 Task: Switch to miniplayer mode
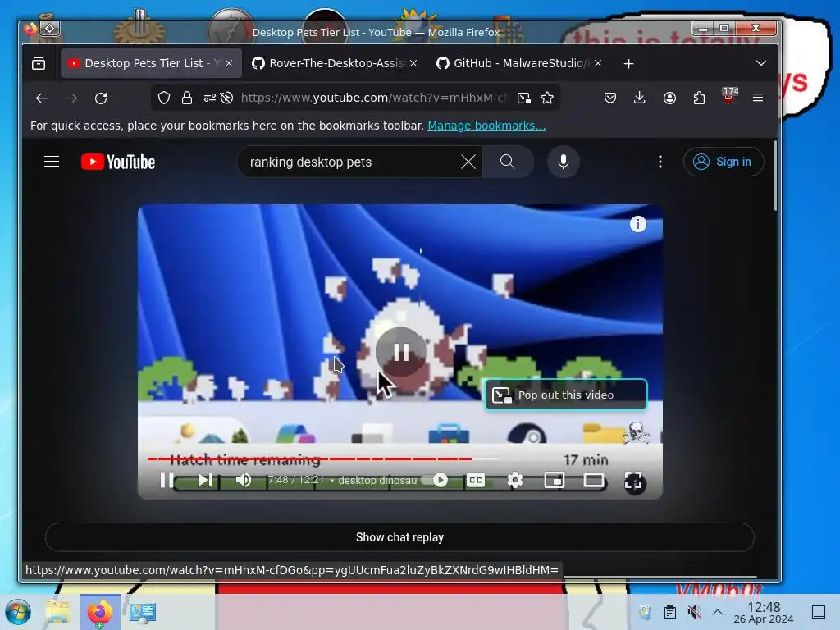tap(554, 480)
